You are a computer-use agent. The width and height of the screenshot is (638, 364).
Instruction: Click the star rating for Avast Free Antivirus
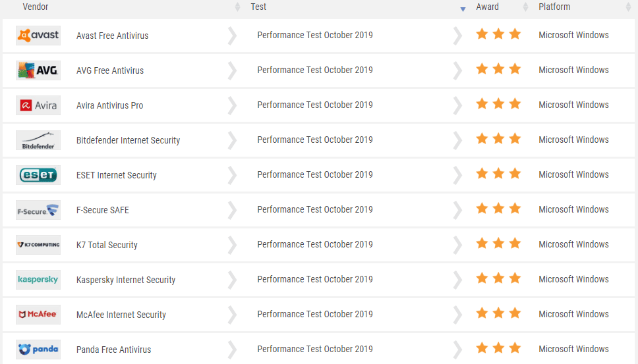coord(498,34)
